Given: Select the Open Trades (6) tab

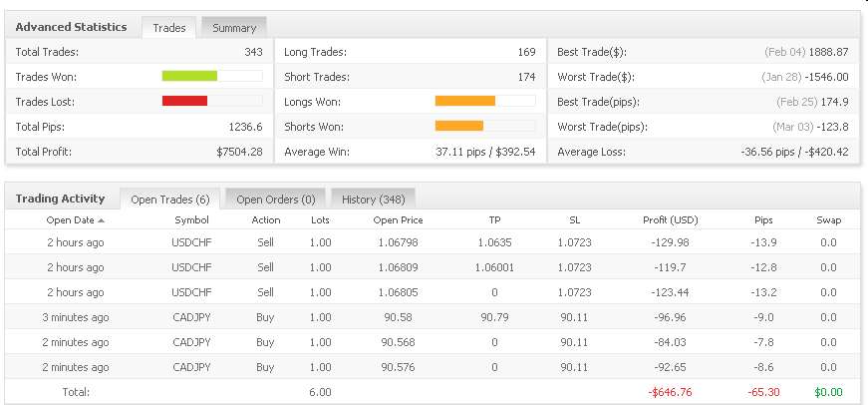Looking at the screenshot, I should point(168,200).
